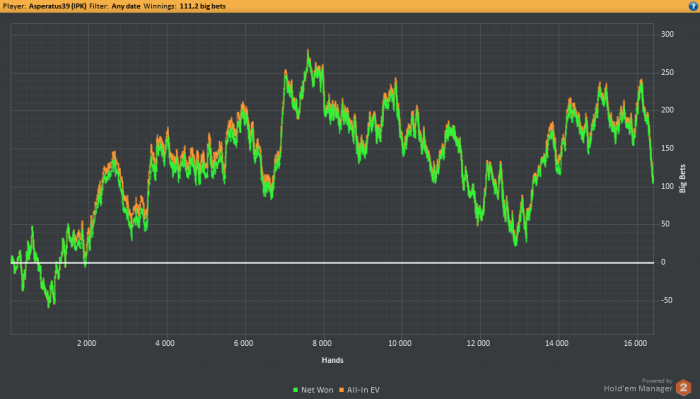The width and height of the screenshot is (700, 399).
Task: Open the blue help icon in header
Action: coord(693,6)
